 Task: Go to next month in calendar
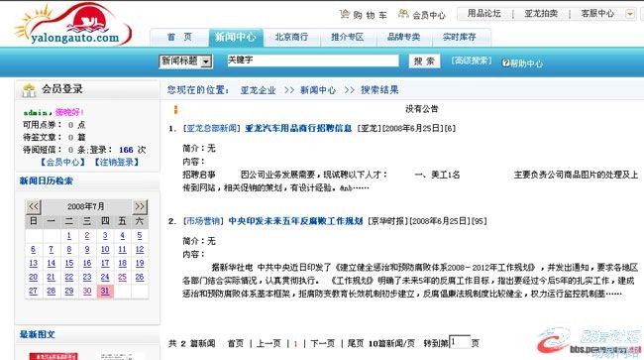(x=140, y=206)
